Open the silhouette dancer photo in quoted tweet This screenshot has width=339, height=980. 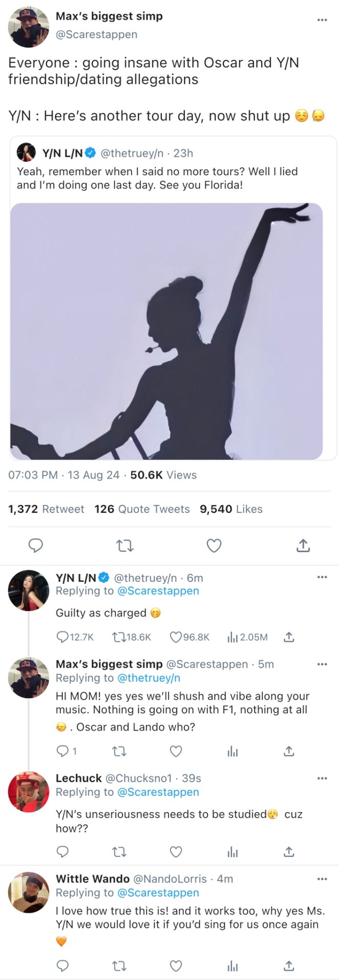[166, 331]
